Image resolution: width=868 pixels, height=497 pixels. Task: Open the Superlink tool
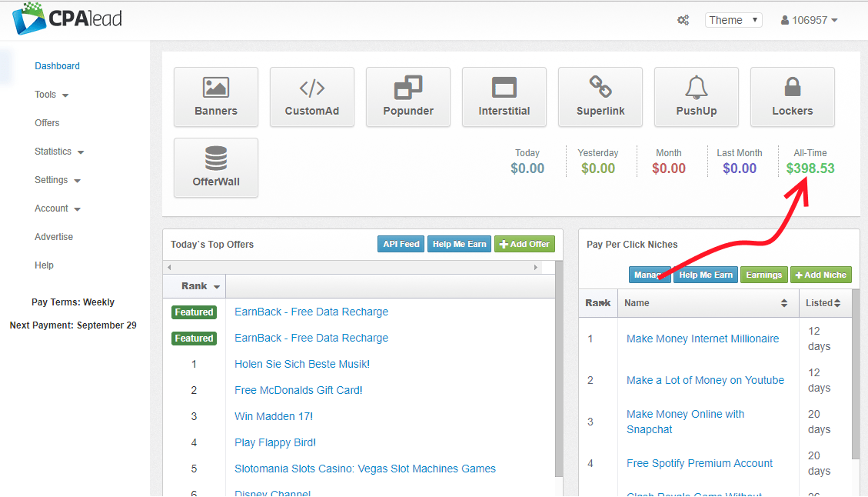[x=600, y=97]
